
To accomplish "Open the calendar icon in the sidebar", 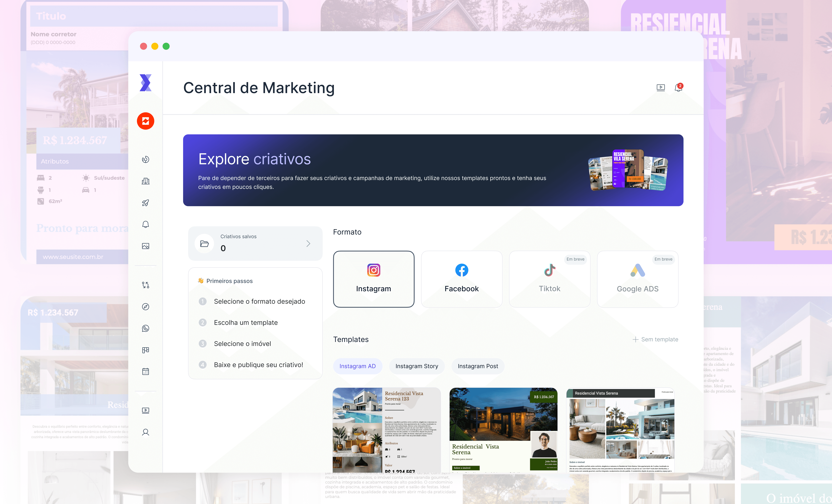I will (146, 371).
